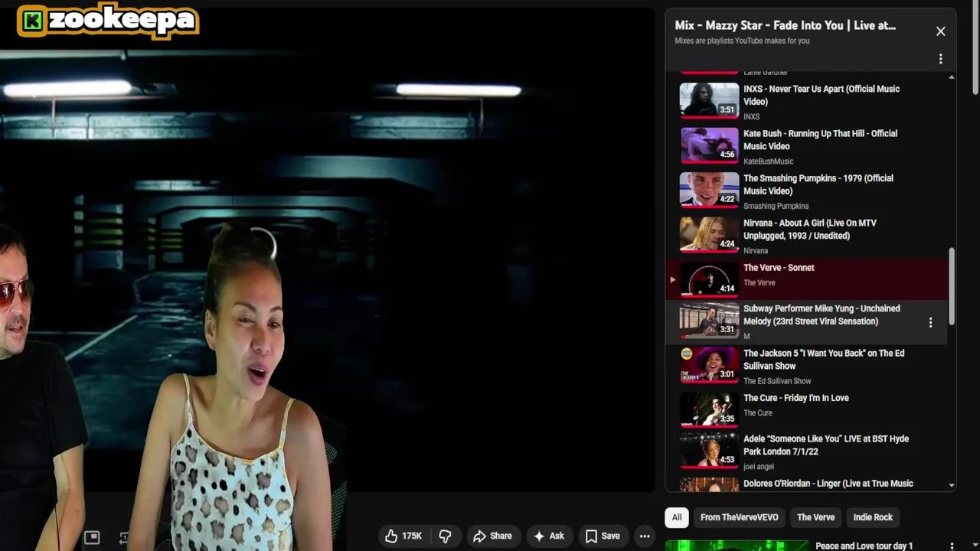Click the playlist panel scrollbar thumb

[952, 286]
